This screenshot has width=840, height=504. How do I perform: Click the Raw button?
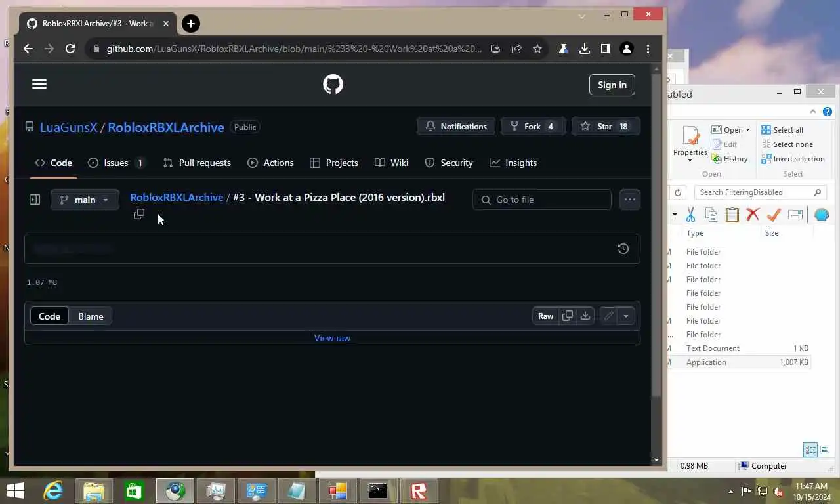[x=546, y=316]
